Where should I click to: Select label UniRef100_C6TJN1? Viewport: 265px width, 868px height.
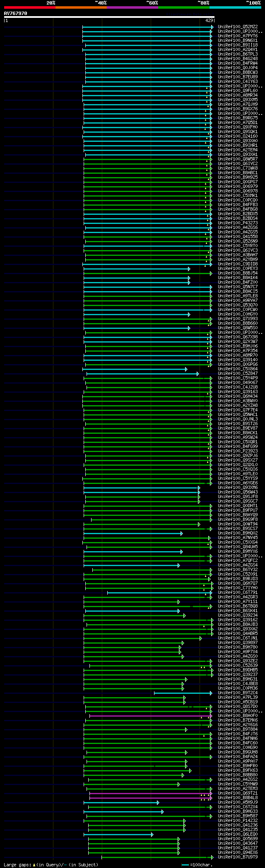coord(238,638)
